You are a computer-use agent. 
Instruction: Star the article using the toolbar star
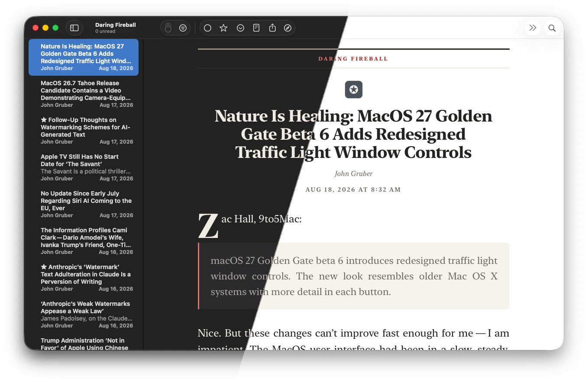pyautogui.click(x=223, y=28)
